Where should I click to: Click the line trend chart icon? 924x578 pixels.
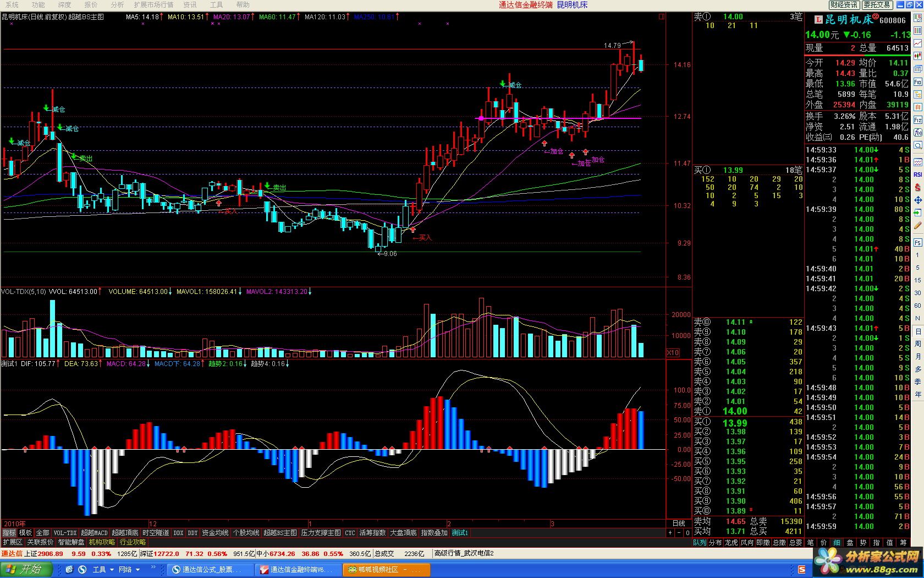(917, 43)
